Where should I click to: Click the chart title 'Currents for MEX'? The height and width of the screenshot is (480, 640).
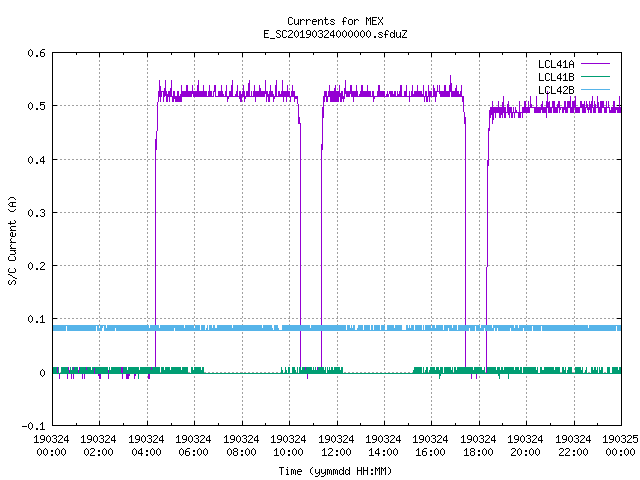click(x=335, y=21)
